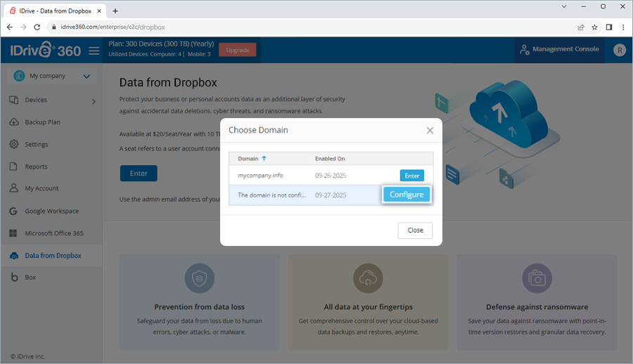Open My Account in sidebar
This screenshot has height=364, width=633.
click(x=41, y=188)
